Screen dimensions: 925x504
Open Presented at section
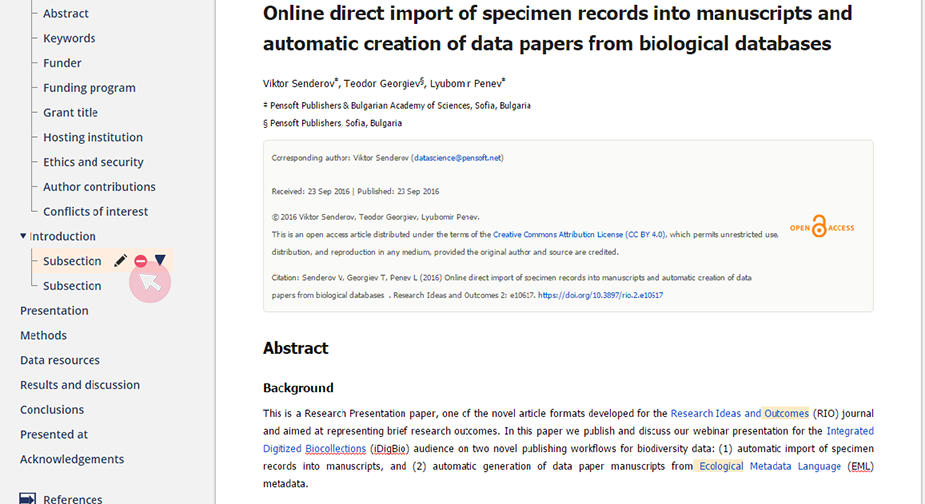[x=54, y=434]
